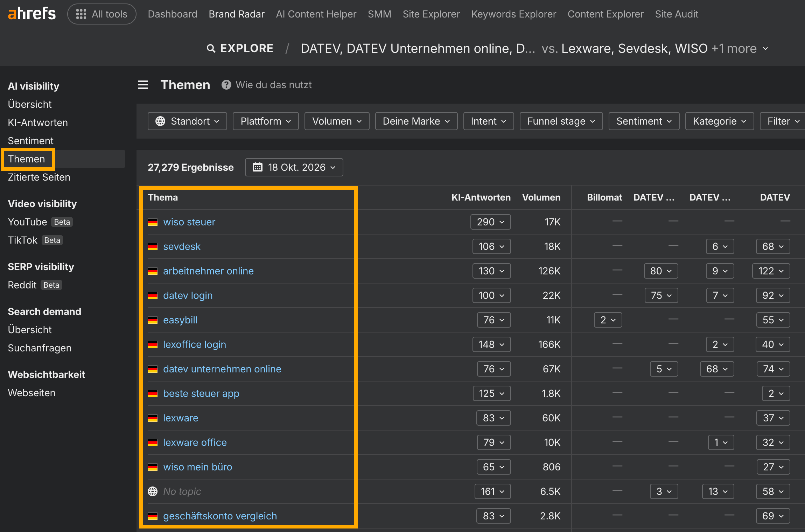The width and height of the screenshot is (805, 532).
Task: Go to Dashboard in the top nav
Action: tap(173, 14)
